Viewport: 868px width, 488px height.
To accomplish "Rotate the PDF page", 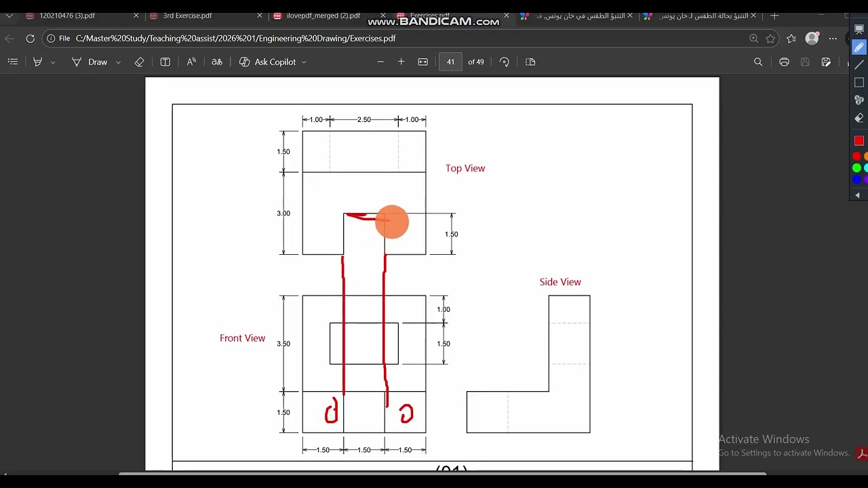I will 504,62.
